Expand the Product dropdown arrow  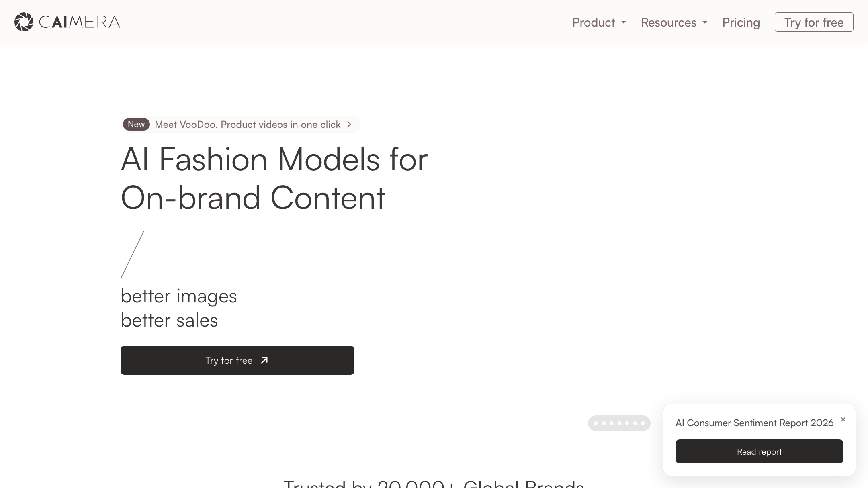(624, 23)
